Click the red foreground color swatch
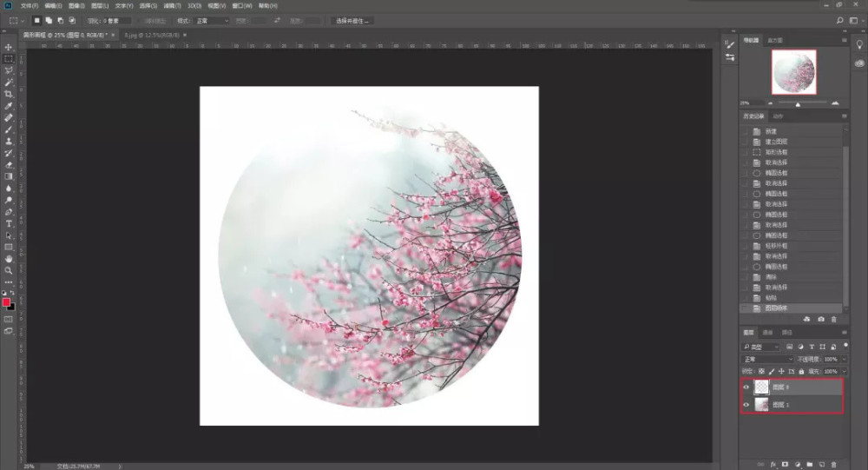The image size is (868, 470). (x=7, y=301)
